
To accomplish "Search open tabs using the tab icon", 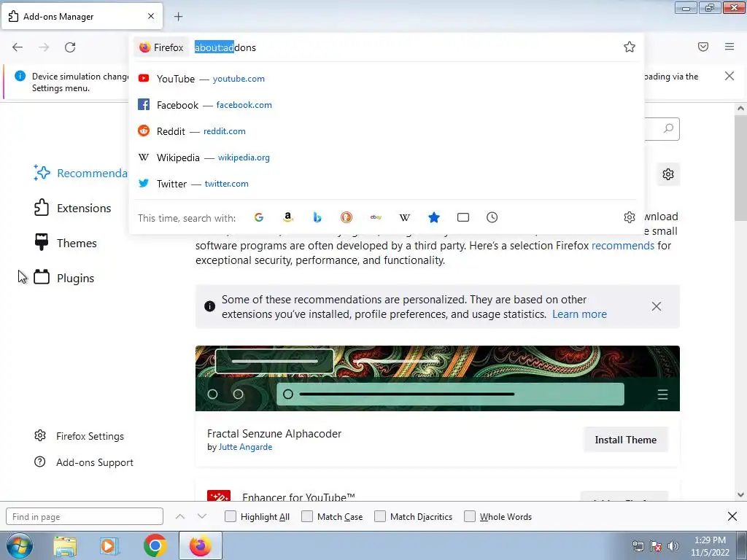I will [463, 217].
